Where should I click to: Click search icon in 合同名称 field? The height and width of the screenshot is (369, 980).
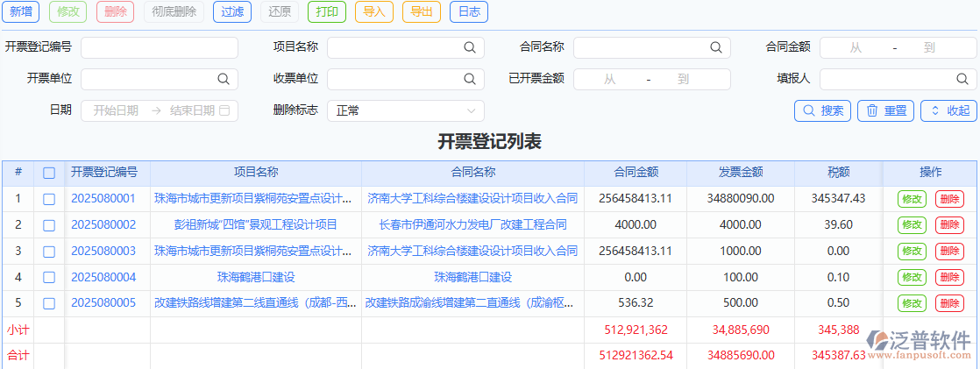point(715,47)
